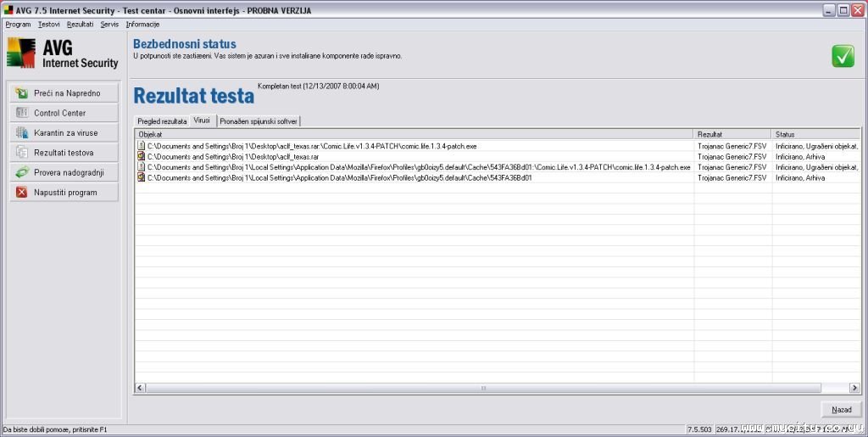Click the Preći na Napredno button
This screenshot has width=868, height=437.
(64, 93)
